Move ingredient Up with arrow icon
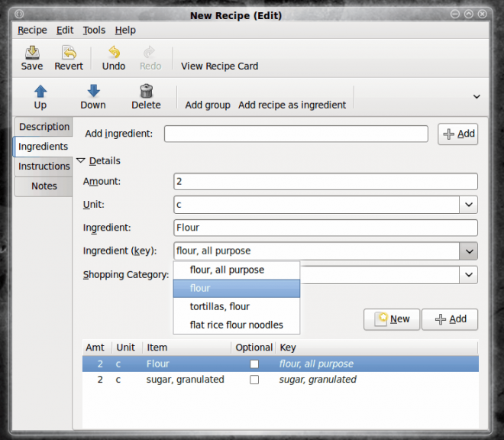 coord(40,92)
